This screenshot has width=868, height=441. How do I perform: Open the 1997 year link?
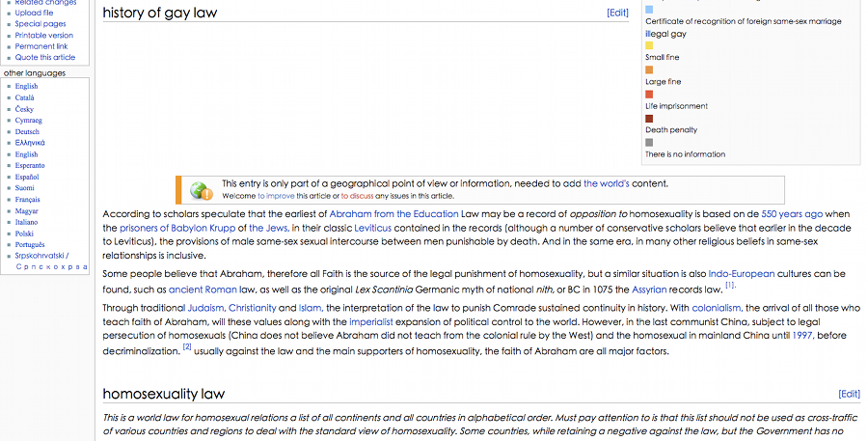pyautogui.click(x=803, y=335)
